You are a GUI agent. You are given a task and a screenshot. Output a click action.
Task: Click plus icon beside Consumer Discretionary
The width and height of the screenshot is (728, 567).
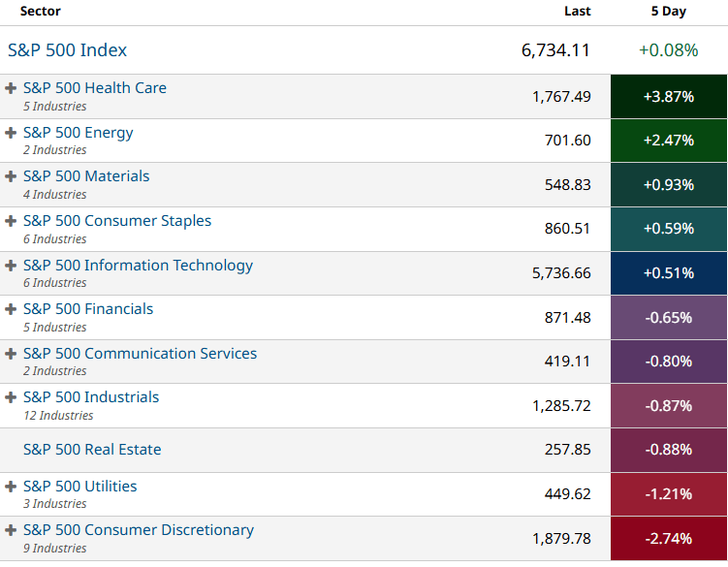(x=11, y=530)
